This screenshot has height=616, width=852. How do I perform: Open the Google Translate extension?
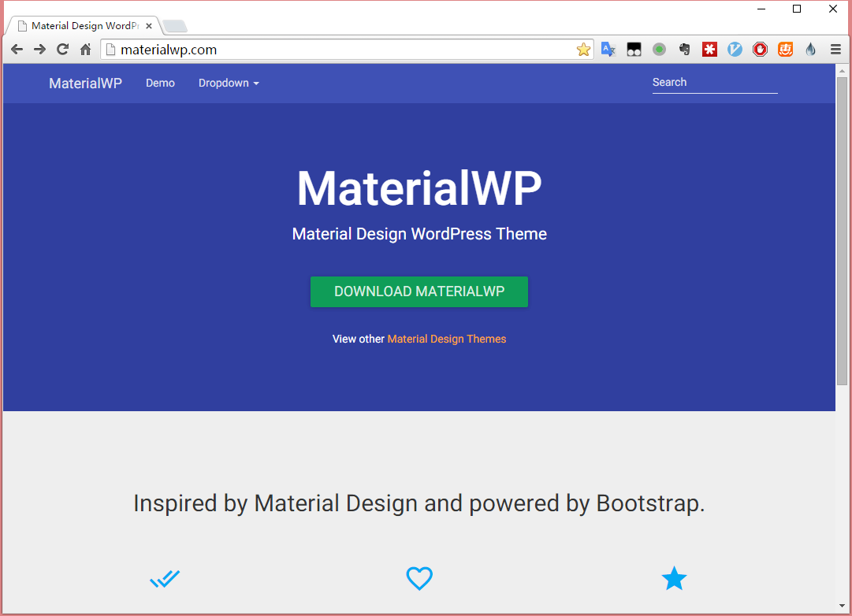[608, 50]
